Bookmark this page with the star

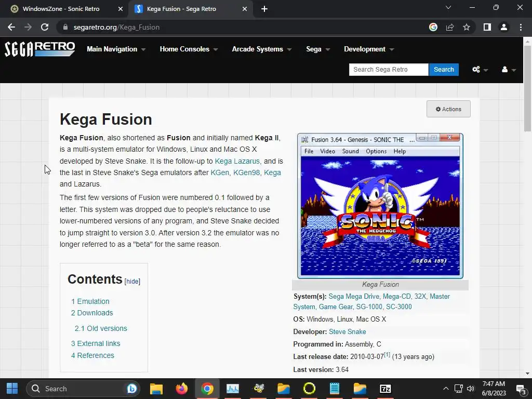(x=467, y=27)
